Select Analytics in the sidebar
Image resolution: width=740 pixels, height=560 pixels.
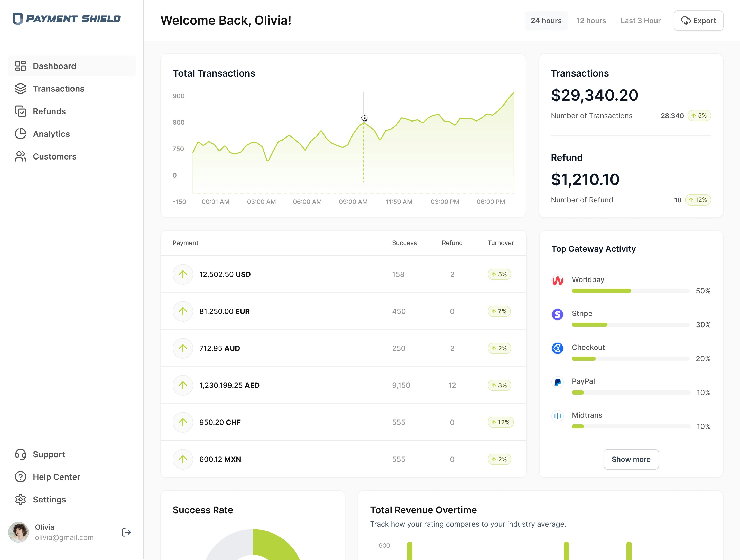coord(72,134)
